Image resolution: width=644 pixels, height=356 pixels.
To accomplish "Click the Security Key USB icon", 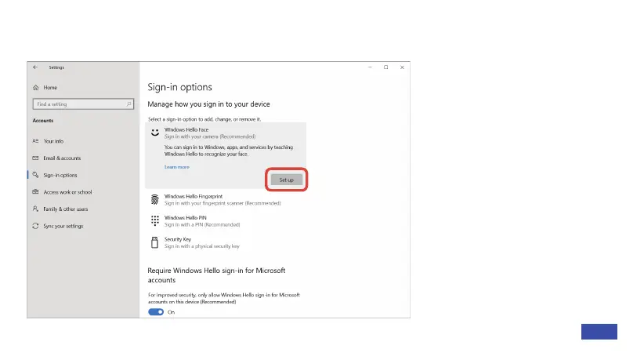I will tap(155, 242).
